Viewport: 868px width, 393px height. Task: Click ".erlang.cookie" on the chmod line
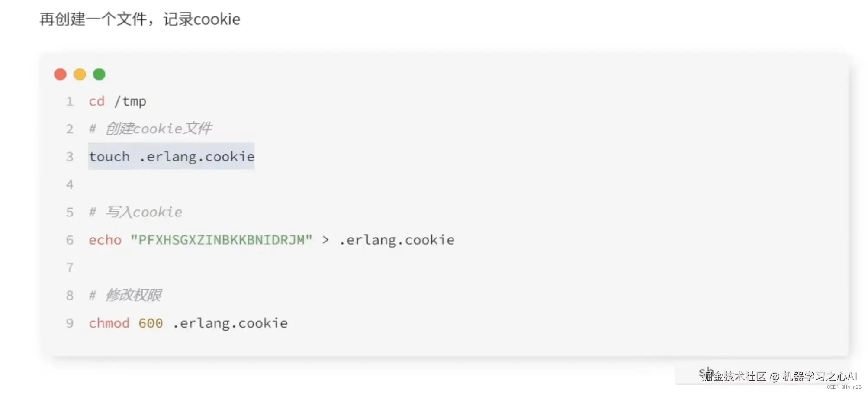pos(230,323)
